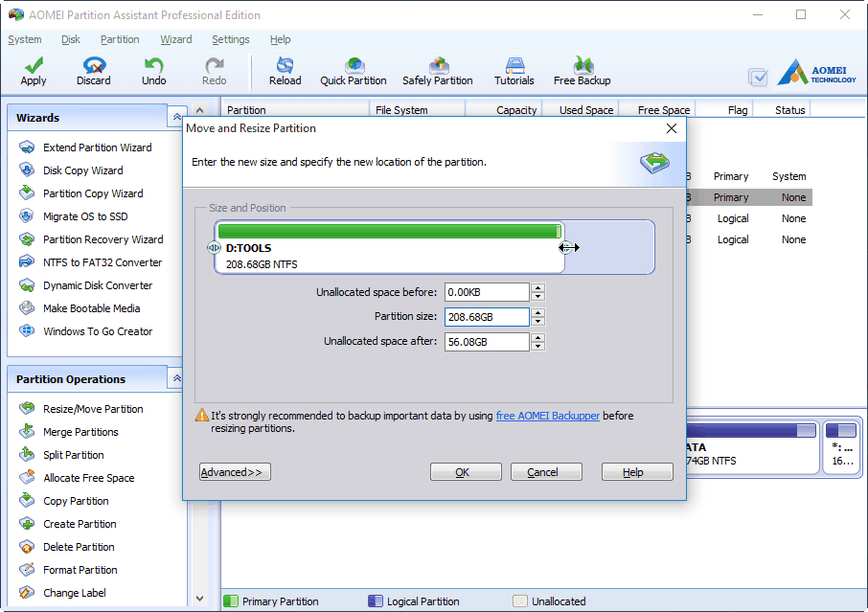Collapse the Partition Operations panel
Screen dimensions: 868x612
[176, 378]
